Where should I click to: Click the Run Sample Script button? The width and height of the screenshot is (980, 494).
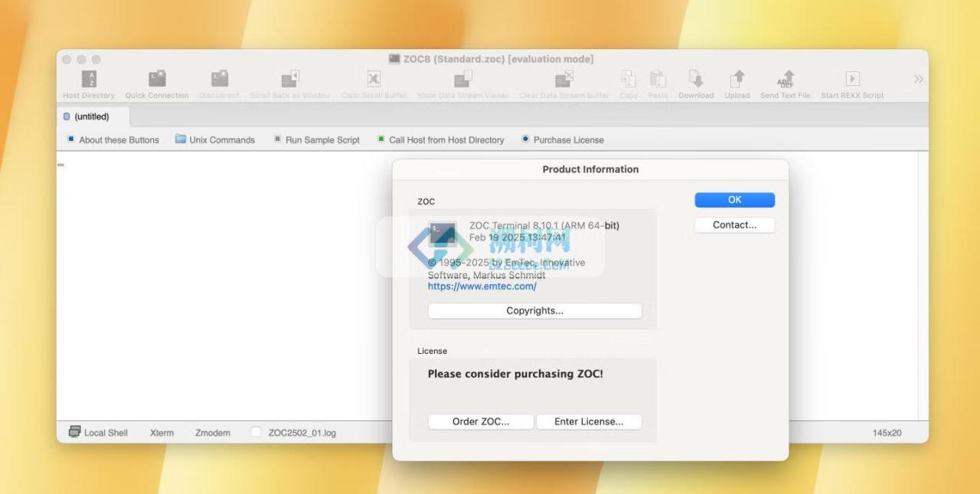click(317, 139)
